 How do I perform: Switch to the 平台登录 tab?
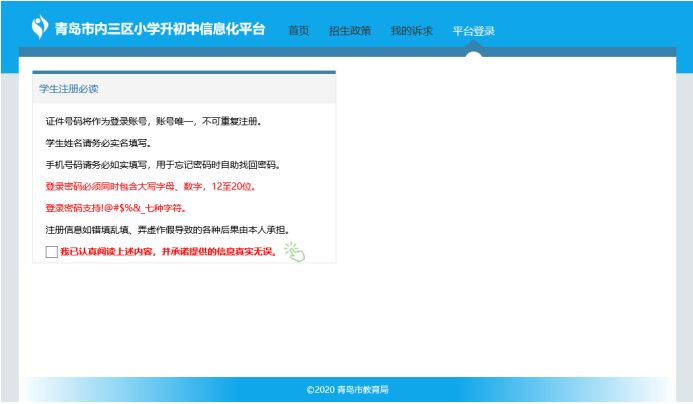click(x=473, y=31)
